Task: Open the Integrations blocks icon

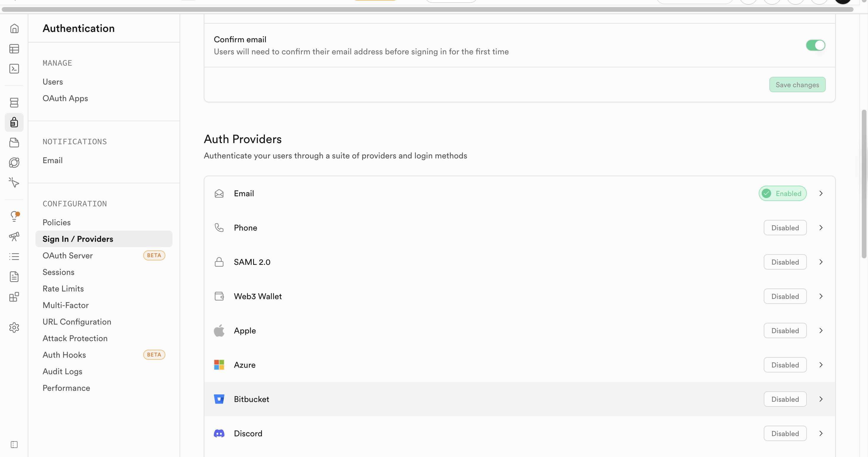Action: click(14, 297)
